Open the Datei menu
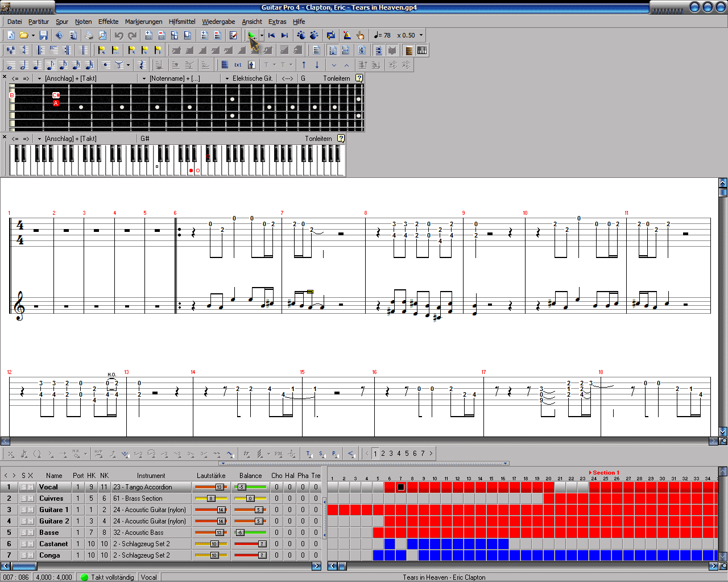Image resolution: width=728 pixels, height=582 pixels. (x=15, y=22)
